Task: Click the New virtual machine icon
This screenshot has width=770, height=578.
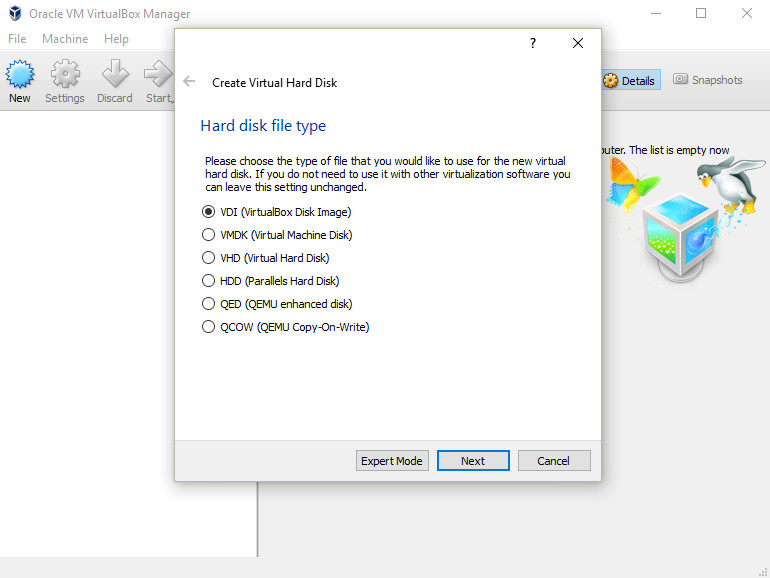Action: [20, 76]
